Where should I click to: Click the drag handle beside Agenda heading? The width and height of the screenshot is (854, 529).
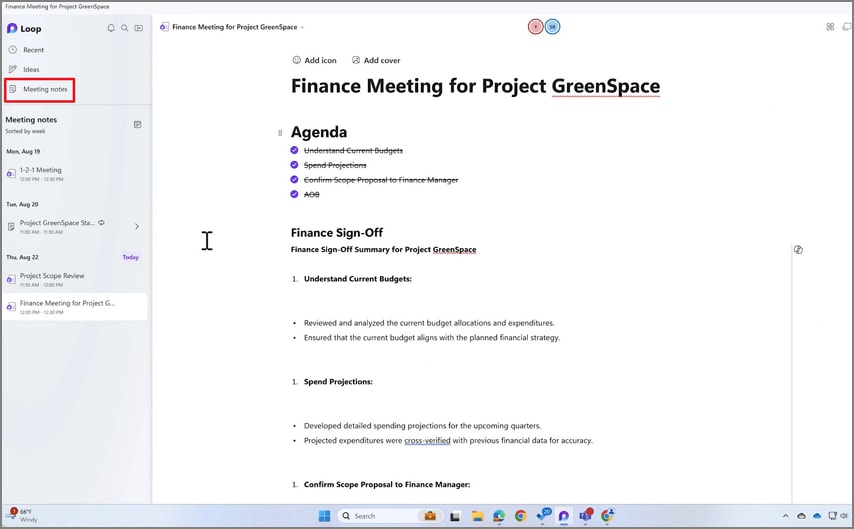coord(280,133)
